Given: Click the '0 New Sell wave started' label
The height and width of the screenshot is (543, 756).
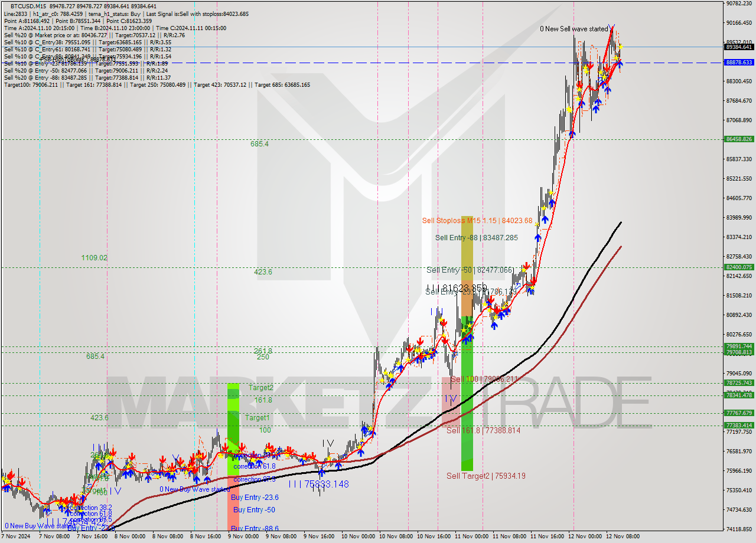Looking at the screenshot, I should [574, 29].
